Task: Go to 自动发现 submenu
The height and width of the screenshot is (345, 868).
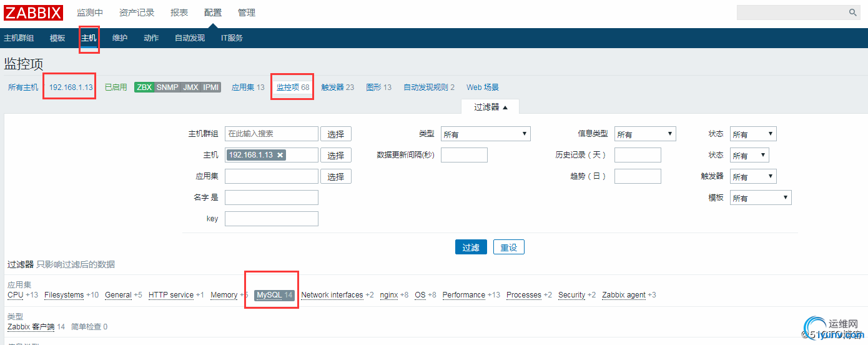Action: [190, 38]
